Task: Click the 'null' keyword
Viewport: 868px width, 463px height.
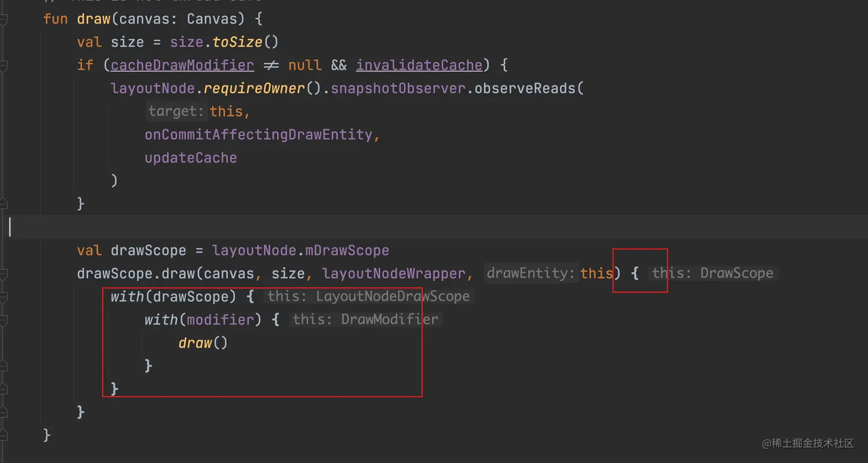Action: pyautogui.click(x=305, y=65)
